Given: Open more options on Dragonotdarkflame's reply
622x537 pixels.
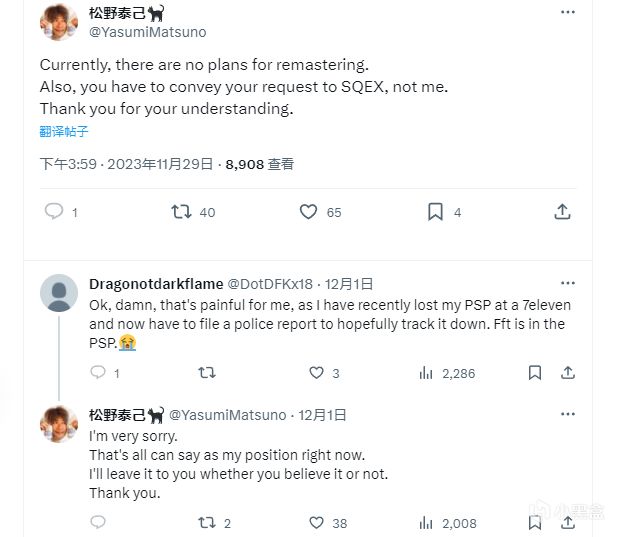Looking at the screenshot, I should tap(568, 283).
